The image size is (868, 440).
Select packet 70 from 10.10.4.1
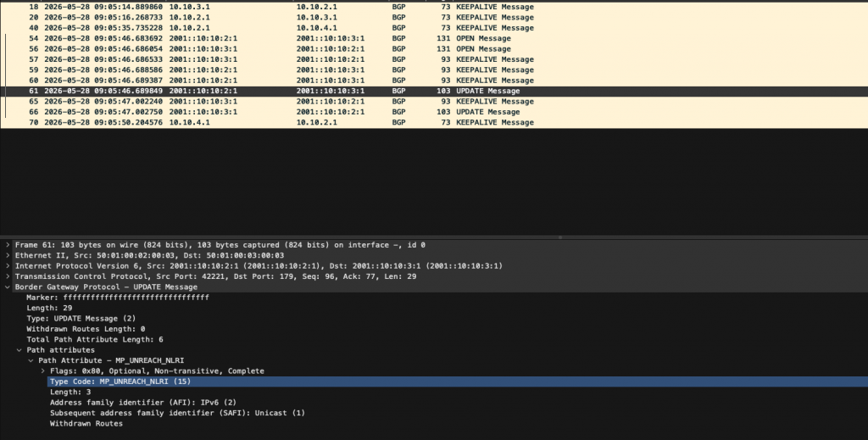pos(434,122)
